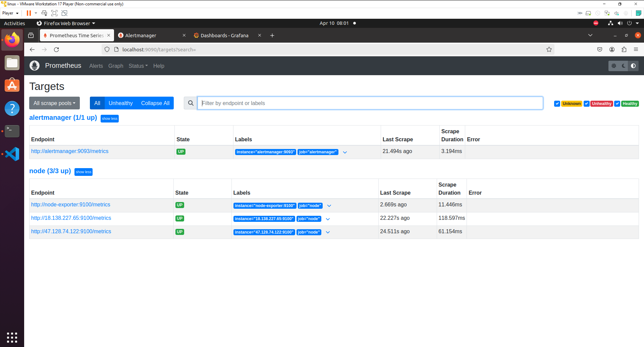Viewport: 644px width, 347px height.
Task: Click show less beside alertmanager pool
Action: point(110,118)
